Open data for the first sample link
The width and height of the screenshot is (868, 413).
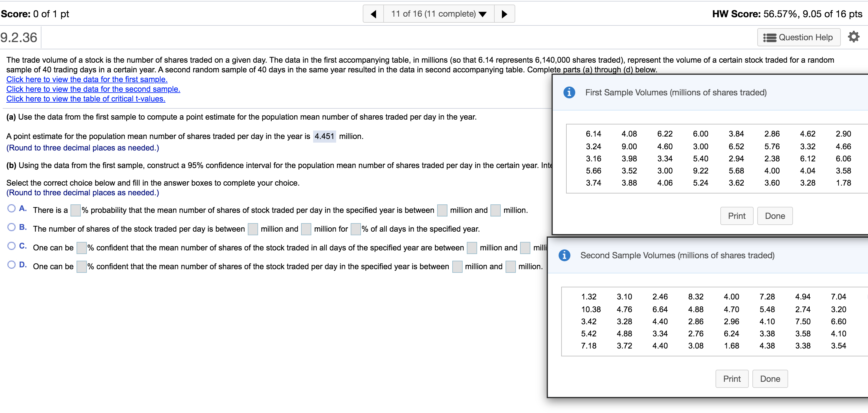pos(87,79)
